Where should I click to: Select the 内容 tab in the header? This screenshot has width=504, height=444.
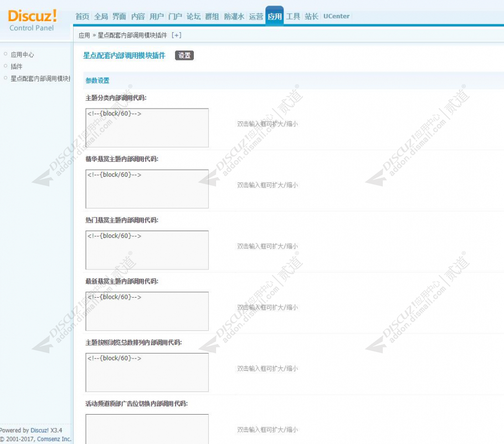click(x=138, y=17)
